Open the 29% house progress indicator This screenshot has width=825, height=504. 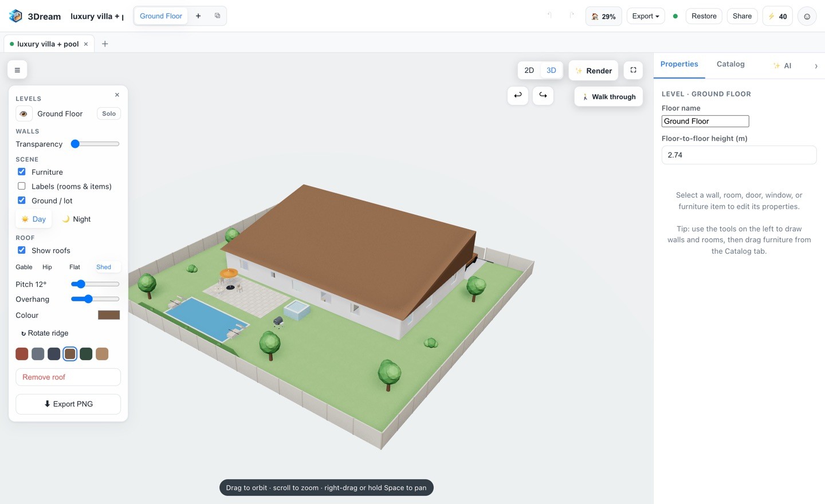[604, 16]
